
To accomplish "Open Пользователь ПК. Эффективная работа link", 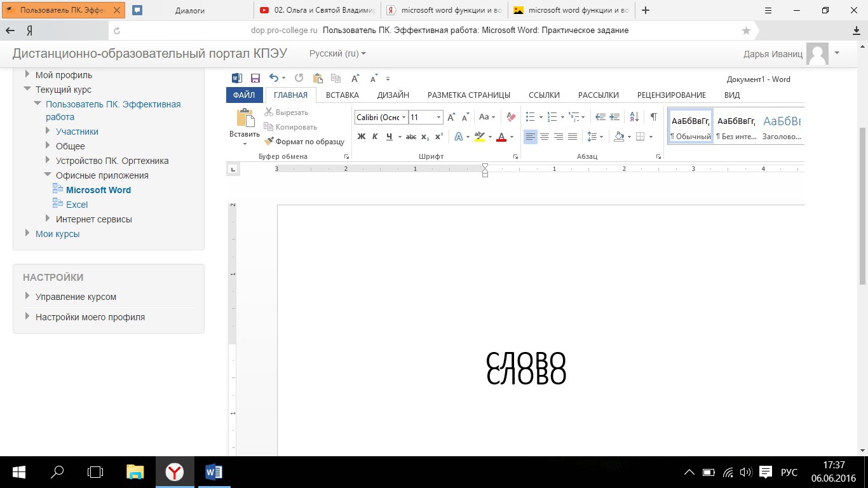I will 113,111.
